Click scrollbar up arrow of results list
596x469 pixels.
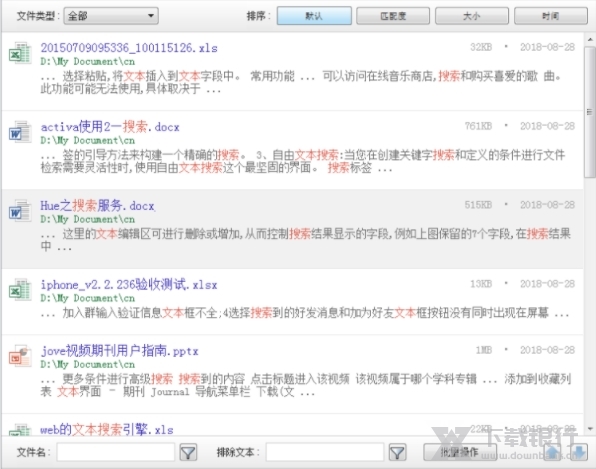pos(590,39)
